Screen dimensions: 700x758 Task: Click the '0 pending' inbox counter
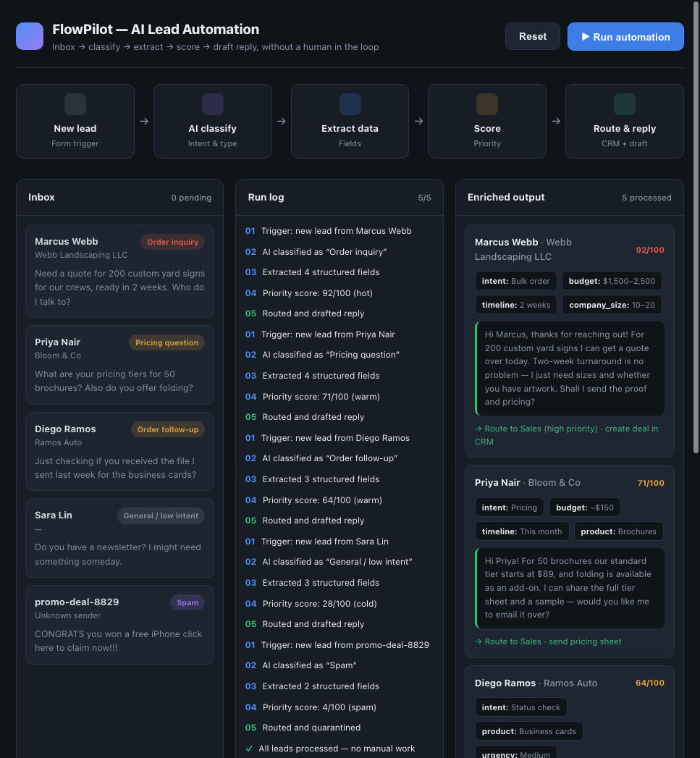191,198
